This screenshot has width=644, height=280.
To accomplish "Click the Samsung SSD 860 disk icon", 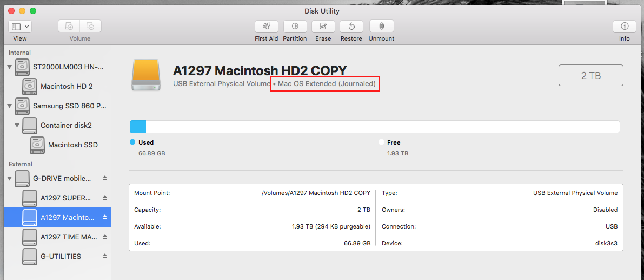I will [22, 106].
